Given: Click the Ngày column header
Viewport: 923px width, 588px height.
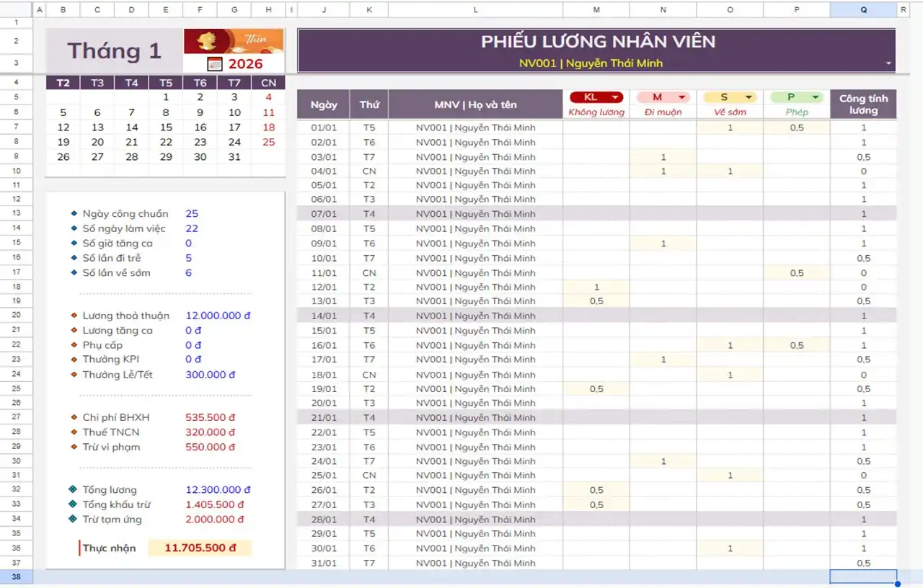Looking at the screenshot, I should [324, 104].
